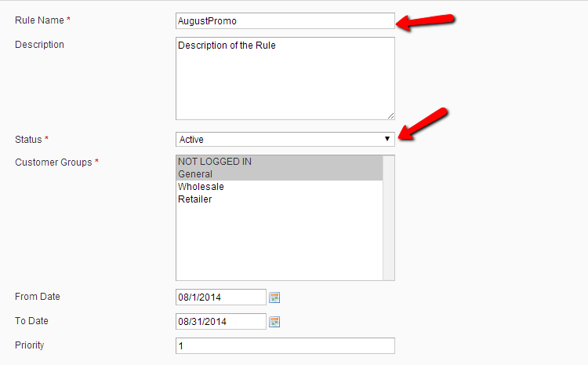Click the Priority label text
This screenshot has width=588, height=365.
pyautogui.click(x=30, y=345)
